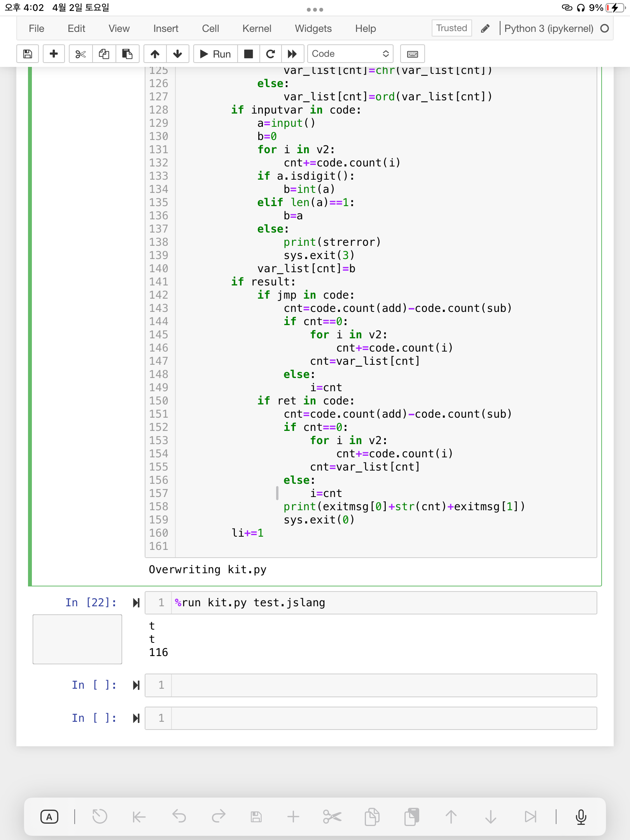Open the Widgets menu

313,28
